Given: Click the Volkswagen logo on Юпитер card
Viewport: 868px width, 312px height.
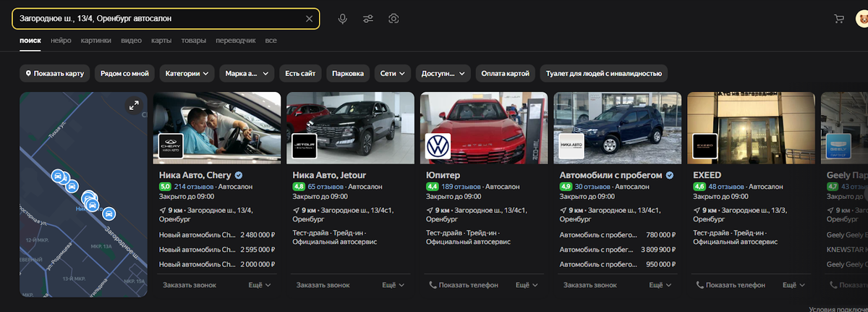Looking at the screenshot, I should (438, 146).
